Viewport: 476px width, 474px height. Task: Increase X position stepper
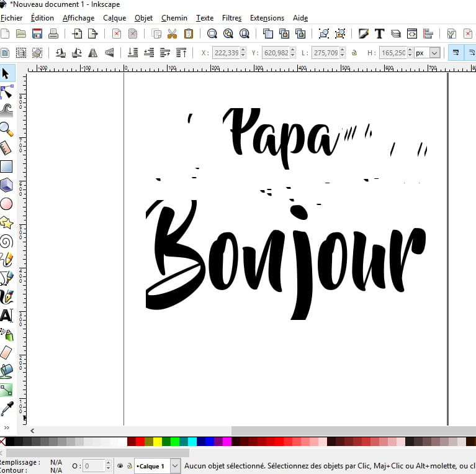pyautogui.click(x=243, y=50)
